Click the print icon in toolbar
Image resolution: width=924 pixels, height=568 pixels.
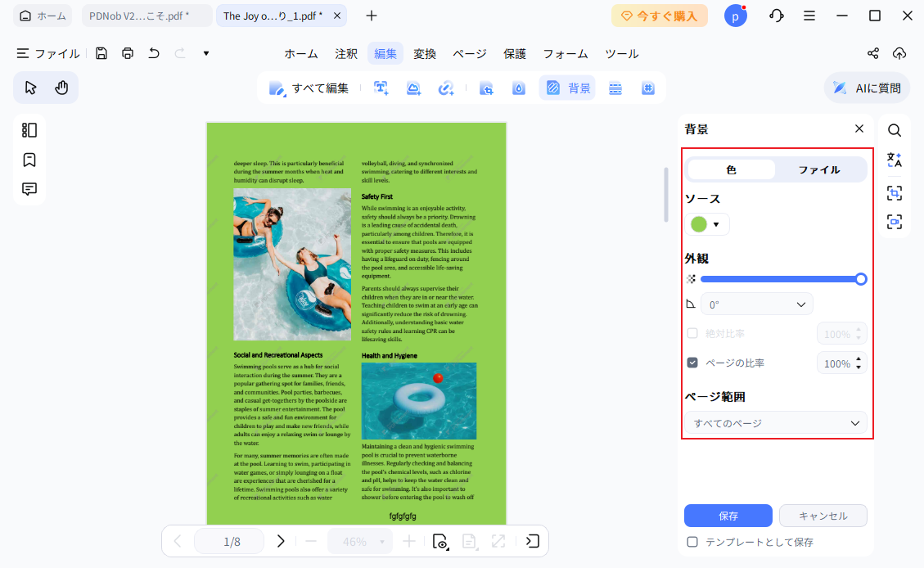click(128, 54)
